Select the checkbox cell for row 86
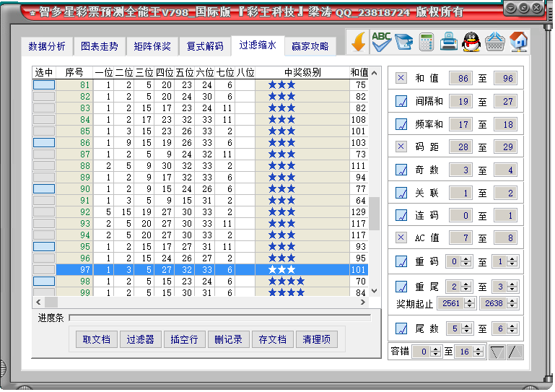 click(44, 143)
